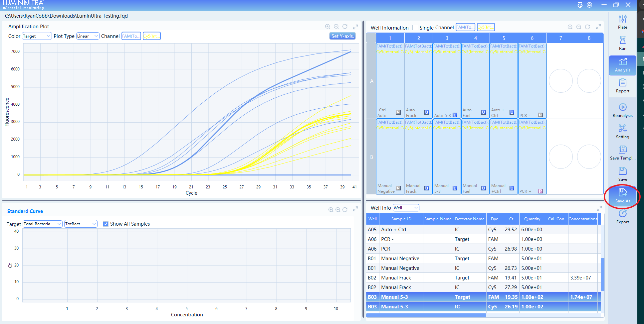
Task: Expand Well Info table to fullscreen
Action: (599, 208)
